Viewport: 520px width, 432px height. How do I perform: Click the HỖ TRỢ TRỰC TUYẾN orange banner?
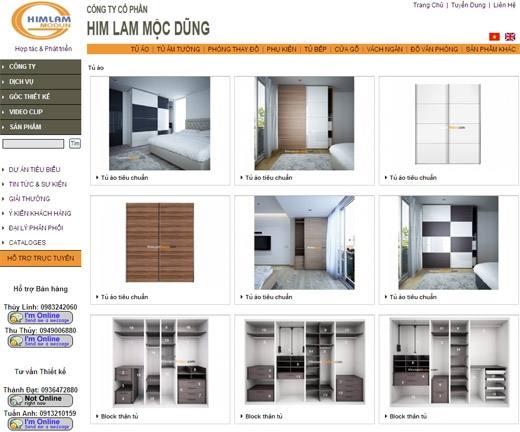pyautogui.click(x=40, y=258)
